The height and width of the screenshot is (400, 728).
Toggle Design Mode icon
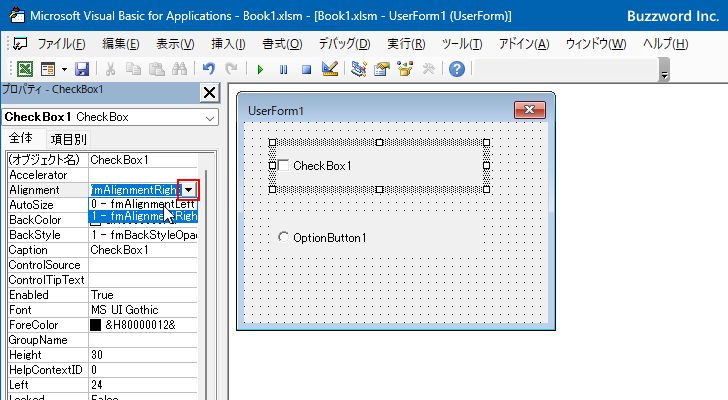pos(330,69)
